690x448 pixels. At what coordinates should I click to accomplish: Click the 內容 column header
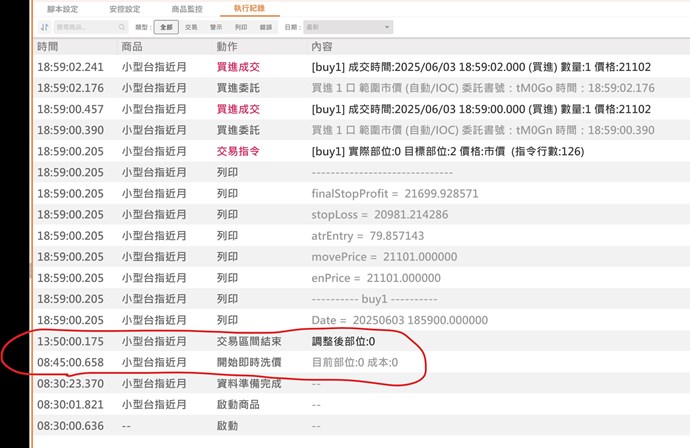323,47
